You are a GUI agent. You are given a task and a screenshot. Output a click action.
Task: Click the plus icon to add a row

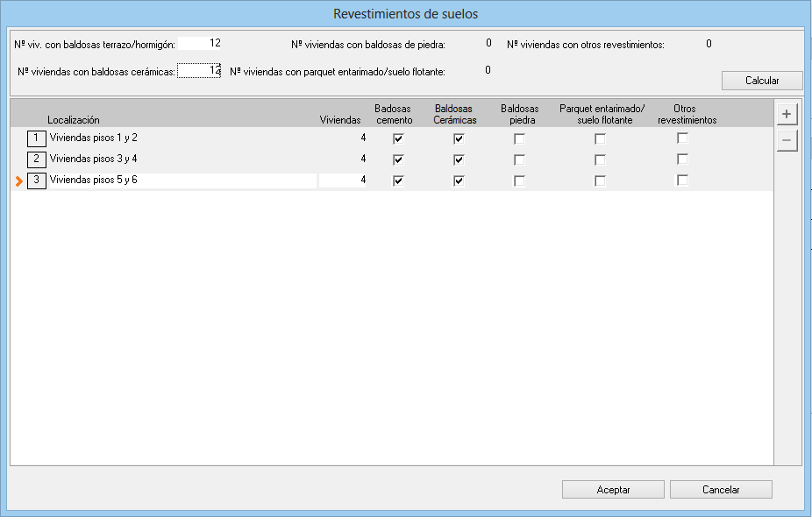787,114
